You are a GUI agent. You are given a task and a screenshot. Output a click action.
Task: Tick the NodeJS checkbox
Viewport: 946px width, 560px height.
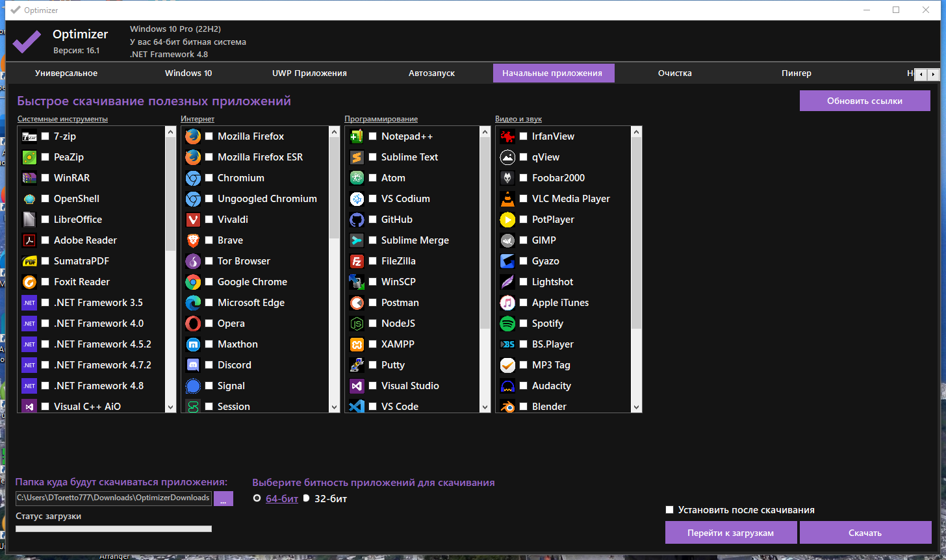pos(373,324)
